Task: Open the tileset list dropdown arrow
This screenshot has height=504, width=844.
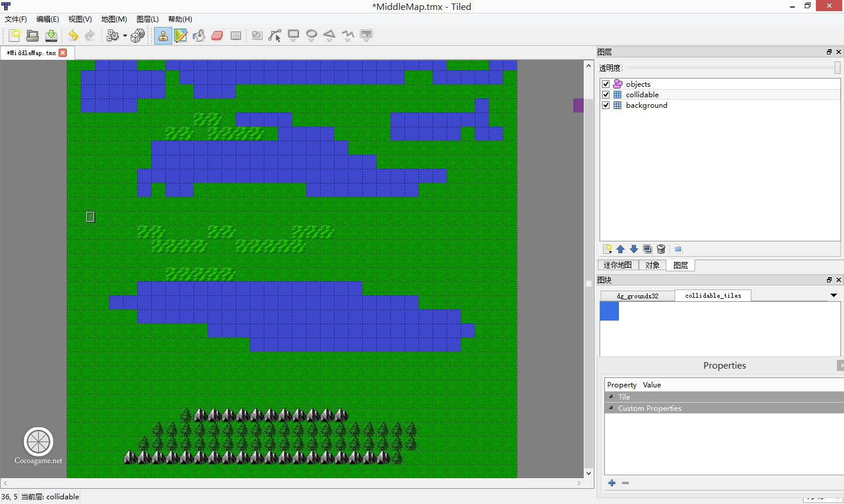Action: click(x=833, y=295)
